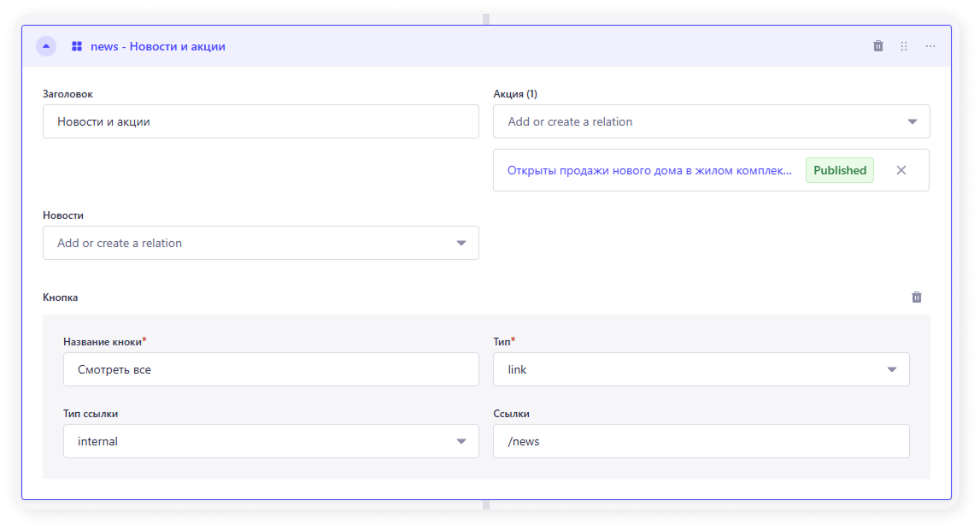The height and width of the screenshot is (530, 980).
Task: Collapse the news component block
Action: pyautogui.click(x=46, y=46)
